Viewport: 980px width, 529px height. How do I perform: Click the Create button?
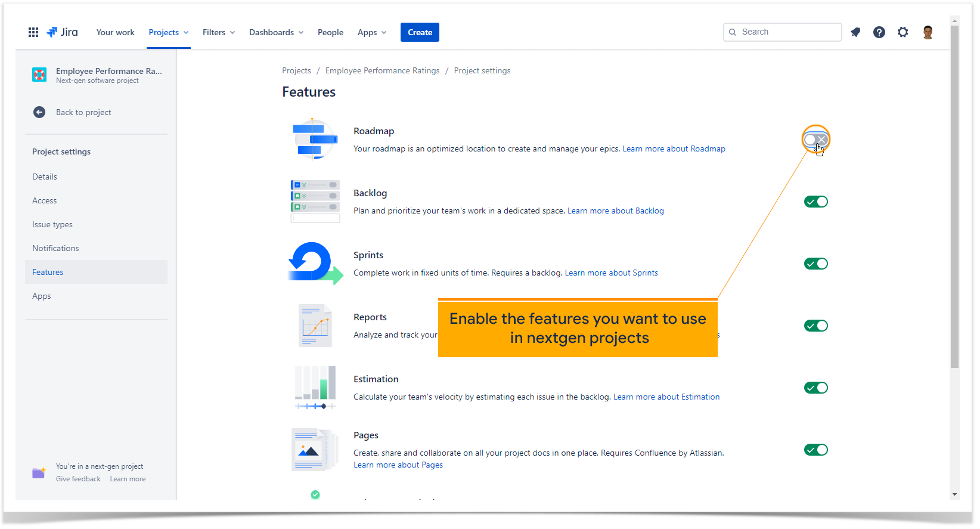coord(420,32)
